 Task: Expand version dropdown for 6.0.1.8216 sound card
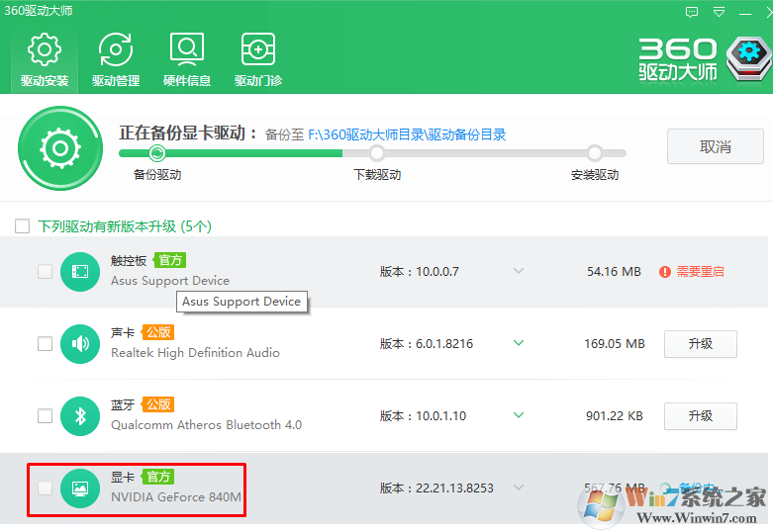coord(518,343)
